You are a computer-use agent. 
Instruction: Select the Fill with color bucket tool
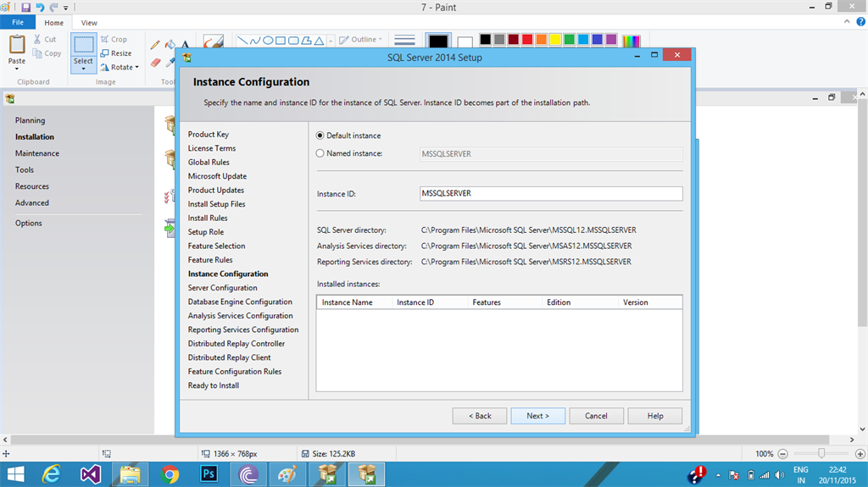[170, 44]
